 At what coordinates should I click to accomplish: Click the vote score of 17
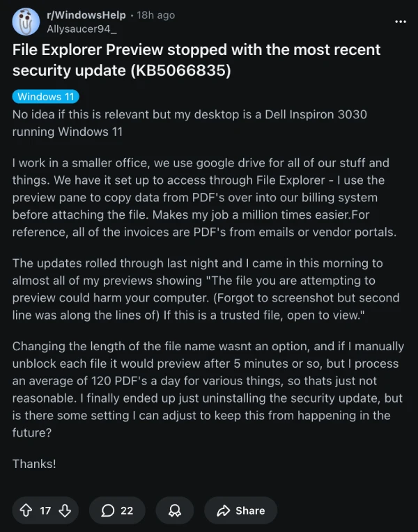(x=45, y=510)
